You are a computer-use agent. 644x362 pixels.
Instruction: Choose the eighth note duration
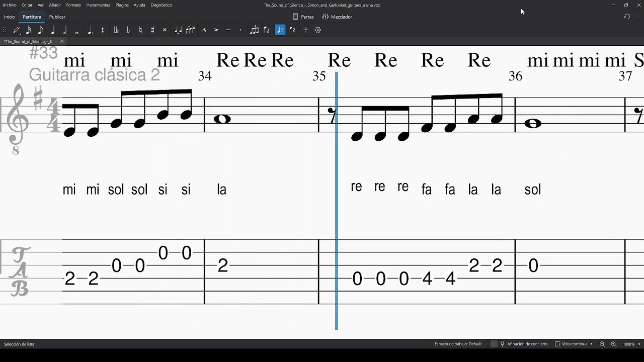click(x=41, y=30)
